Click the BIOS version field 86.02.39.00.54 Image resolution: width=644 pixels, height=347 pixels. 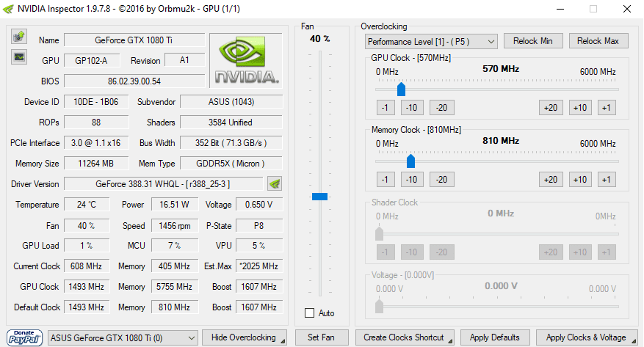pos(134,81)
